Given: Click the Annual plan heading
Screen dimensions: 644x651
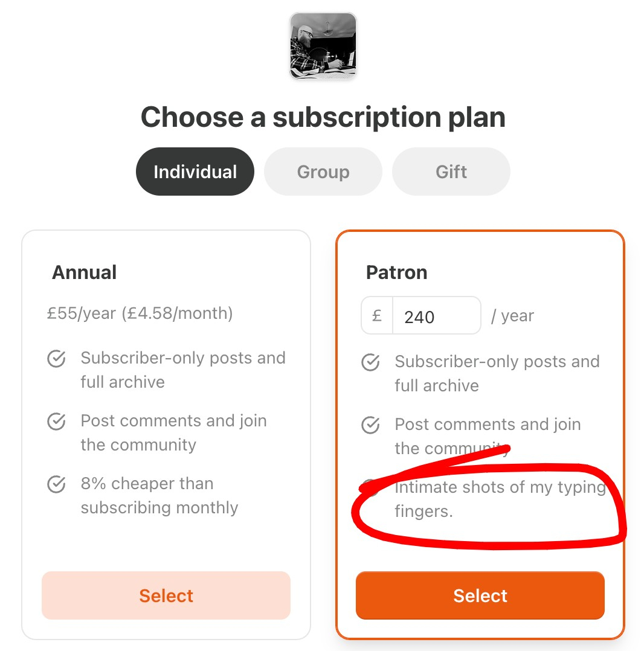Looking at the screenshot, I should (85, 272).
